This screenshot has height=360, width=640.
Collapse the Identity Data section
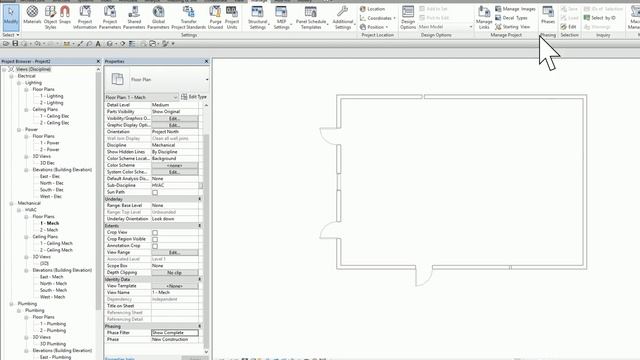tap(200, 279)
